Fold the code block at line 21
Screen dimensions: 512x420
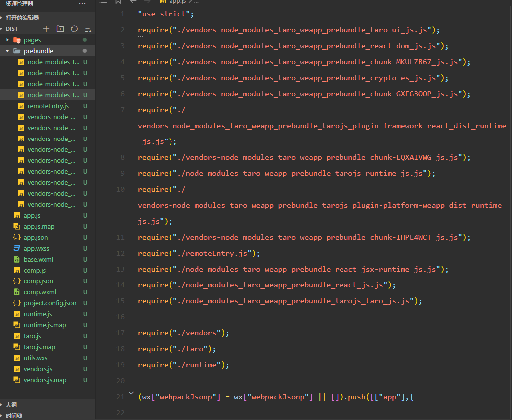click(132, 393)
